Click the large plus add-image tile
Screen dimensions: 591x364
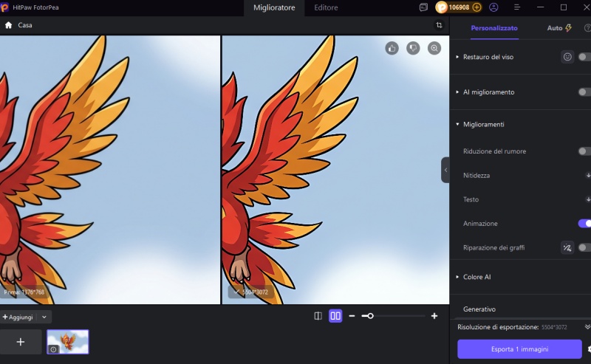21,342
